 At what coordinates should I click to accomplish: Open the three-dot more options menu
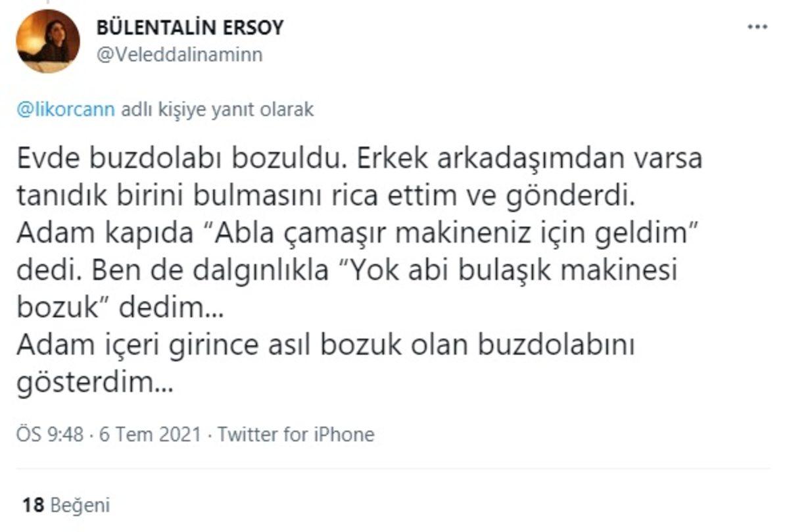point(757,28)
